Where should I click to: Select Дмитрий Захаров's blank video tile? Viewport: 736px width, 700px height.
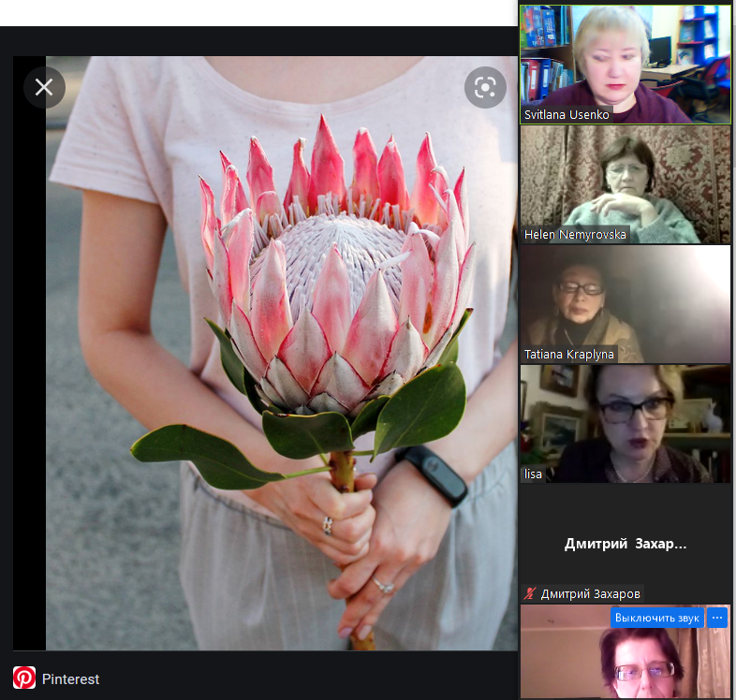626,544
